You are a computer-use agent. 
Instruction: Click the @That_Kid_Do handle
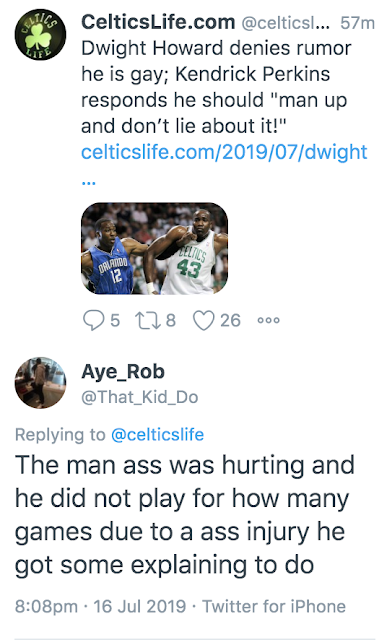140,397
